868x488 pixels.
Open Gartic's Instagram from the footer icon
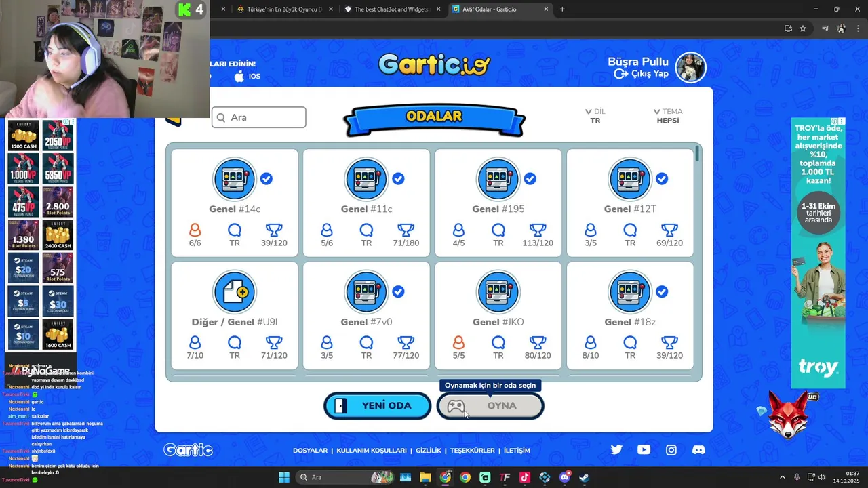[671, 449]
